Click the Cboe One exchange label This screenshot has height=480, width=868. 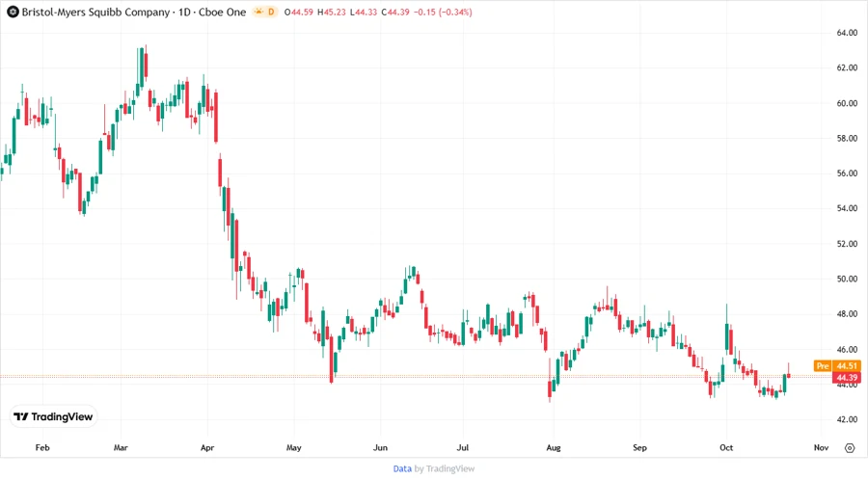[223, 13]
